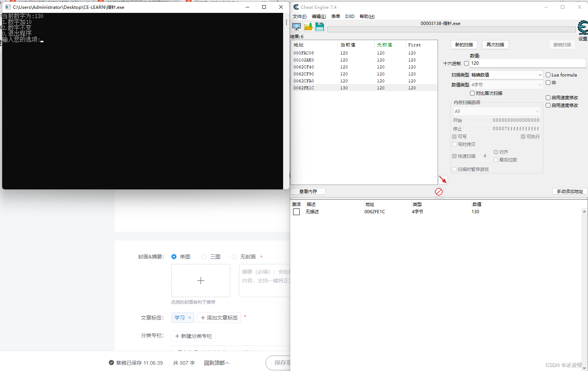588x371 pixels.
Task: Select result row 0062FE1C
Action: point(364,88)
